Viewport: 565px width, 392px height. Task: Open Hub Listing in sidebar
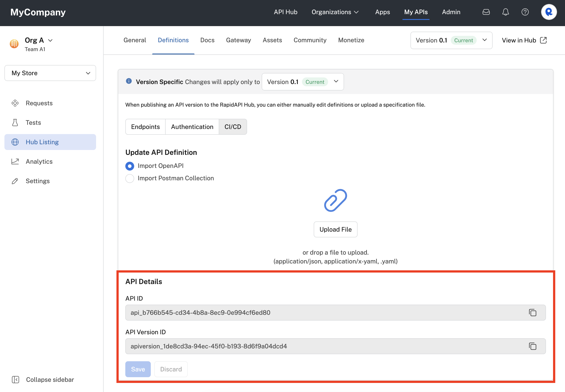(50, 142)
